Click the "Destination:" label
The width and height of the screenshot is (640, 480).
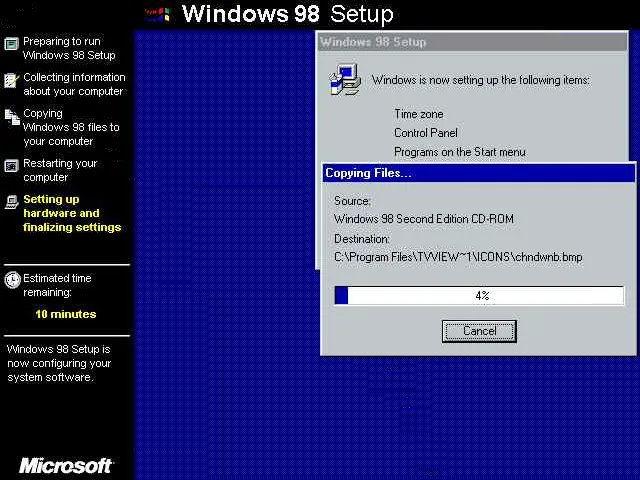362,239
